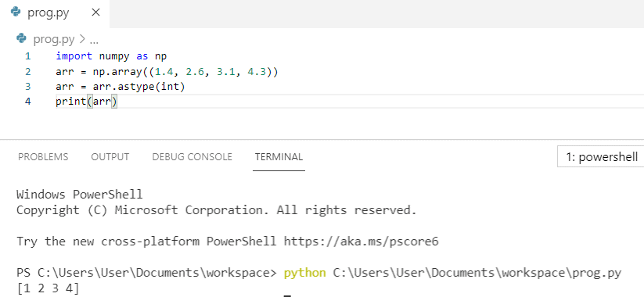
Task: Click Python file icon in prog.py tab
Action: 16,13
